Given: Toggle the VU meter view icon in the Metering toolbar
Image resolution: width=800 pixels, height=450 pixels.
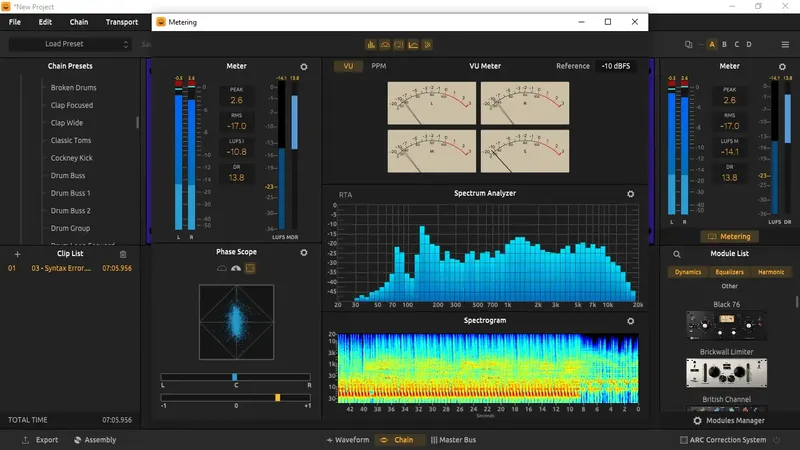Looking at the screenshot, I should pyautogui.click(x=385, y=45).
